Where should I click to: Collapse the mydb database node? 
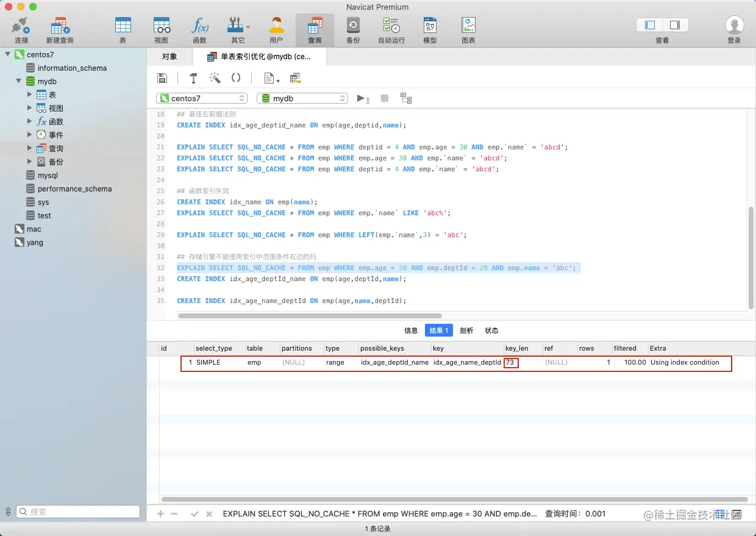[19, 81]
